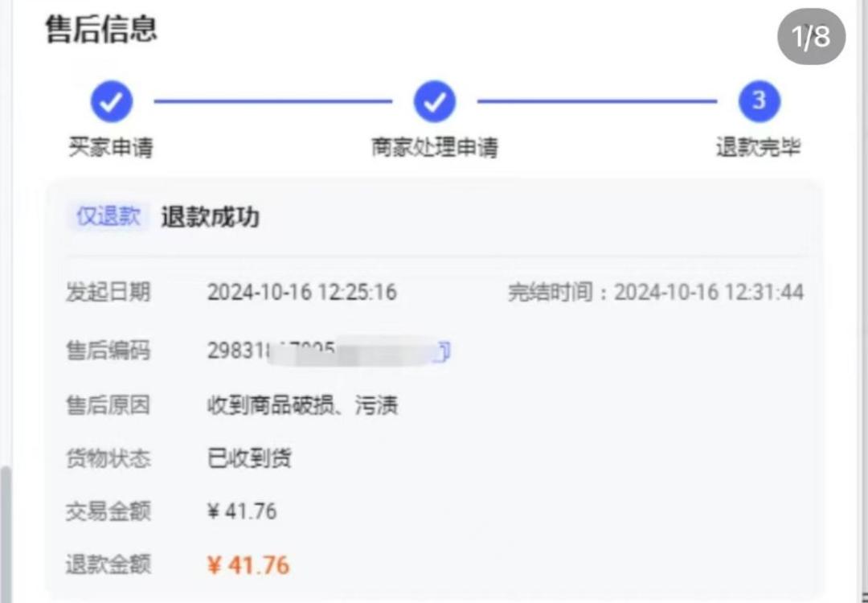The width and height of the screenshot is (868, 603).
Task: Click the 退款成功 status heading
Action: point(210,217)
